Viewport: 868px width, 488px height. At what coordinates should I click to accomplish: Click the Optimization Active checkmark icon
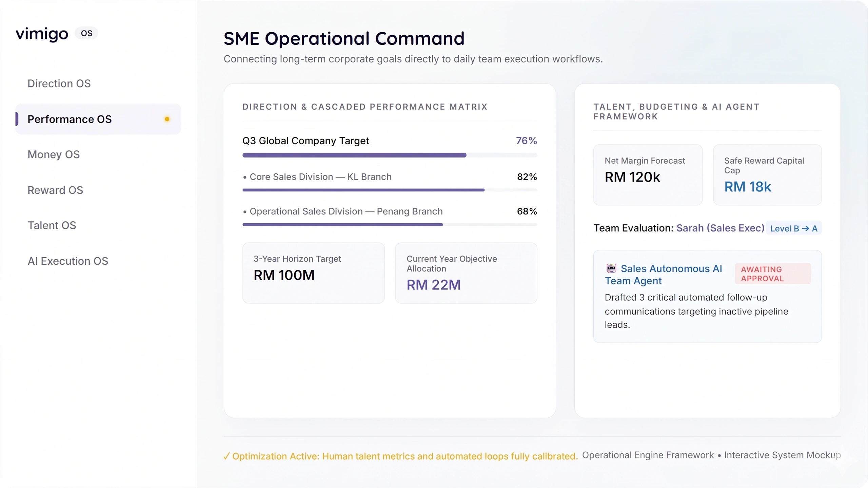(x=226, y=456)
